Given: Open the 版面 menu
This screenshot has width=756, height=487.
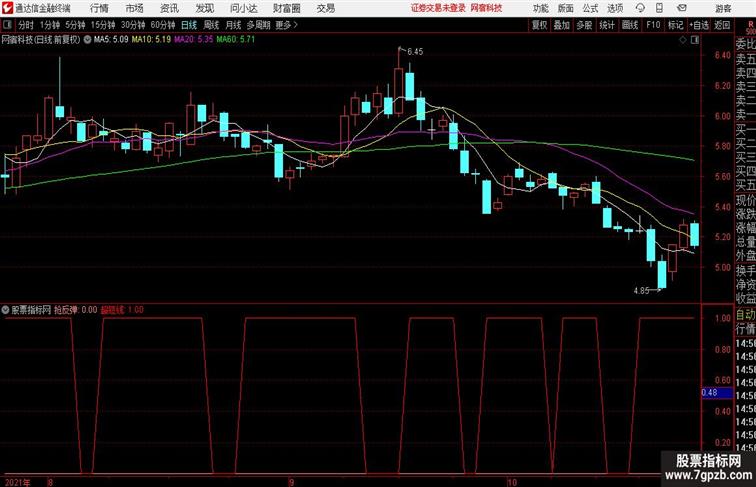Looking at the screenshot, I should click(x=565, y=8).
